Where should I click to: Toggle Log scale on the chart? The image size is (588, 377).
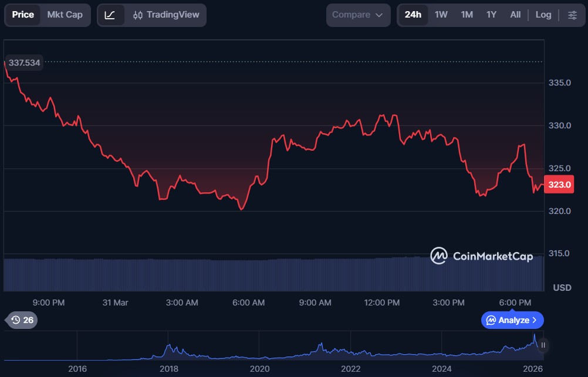pyautogui.click(x=543, y=15)
